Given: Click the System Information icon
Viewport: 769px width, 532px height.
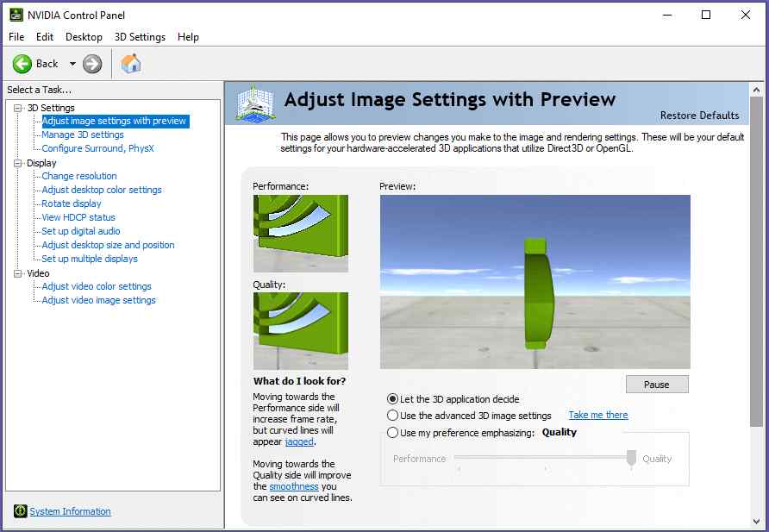Looking at the screenshot, I should tap(21, 511).
